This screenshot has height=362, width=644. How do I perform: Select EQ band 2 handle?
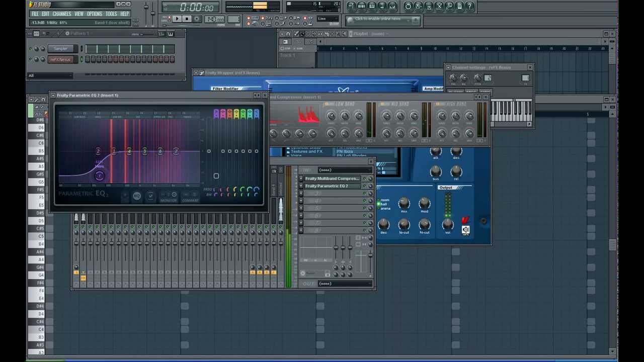pyautogui.click(x=98, y=151)
